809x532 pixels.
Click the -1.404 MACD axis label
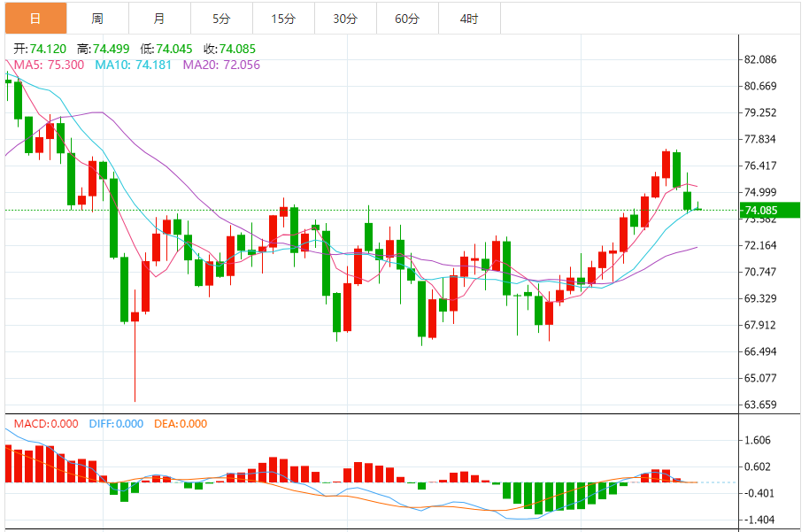coord(759,520)
